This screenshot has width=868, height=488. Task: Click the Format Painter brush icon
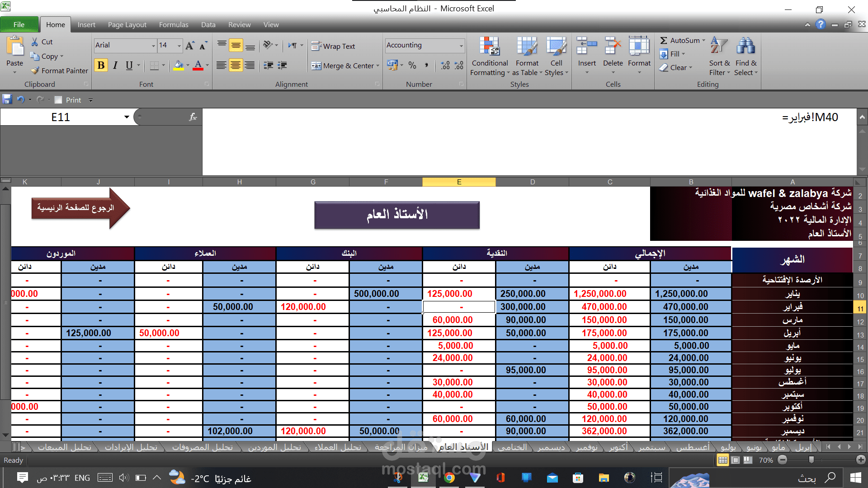click(35, 70)
